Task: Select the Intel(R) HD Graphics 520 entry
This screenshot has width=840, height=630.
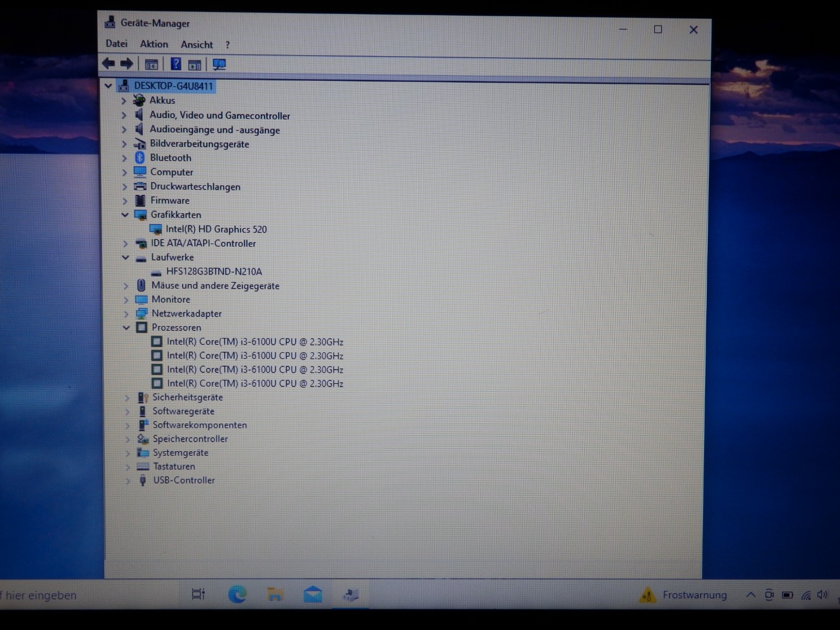Action: pos(216,229)
